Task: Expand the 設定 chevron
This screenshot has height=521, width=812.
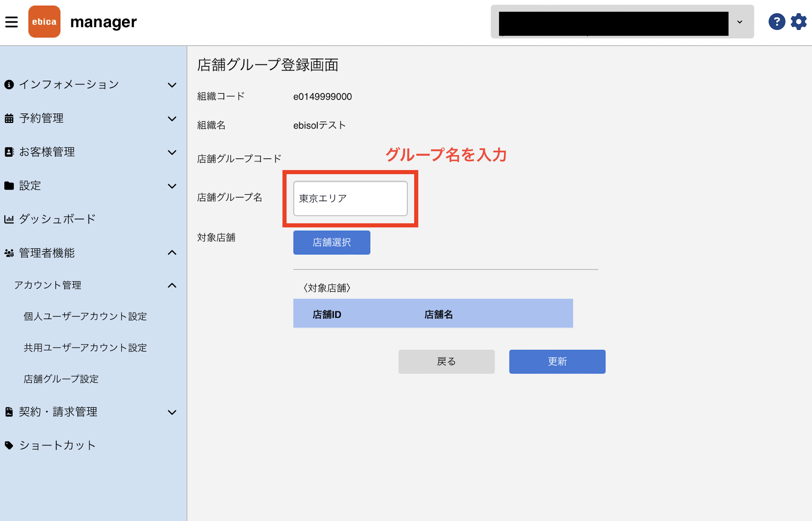Action: point(172,186)
